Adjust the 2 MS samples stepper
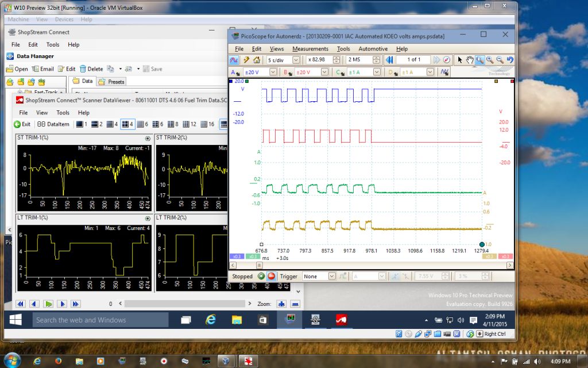The height and width of the screenshot is (368, 588). [x=377, y=60]
